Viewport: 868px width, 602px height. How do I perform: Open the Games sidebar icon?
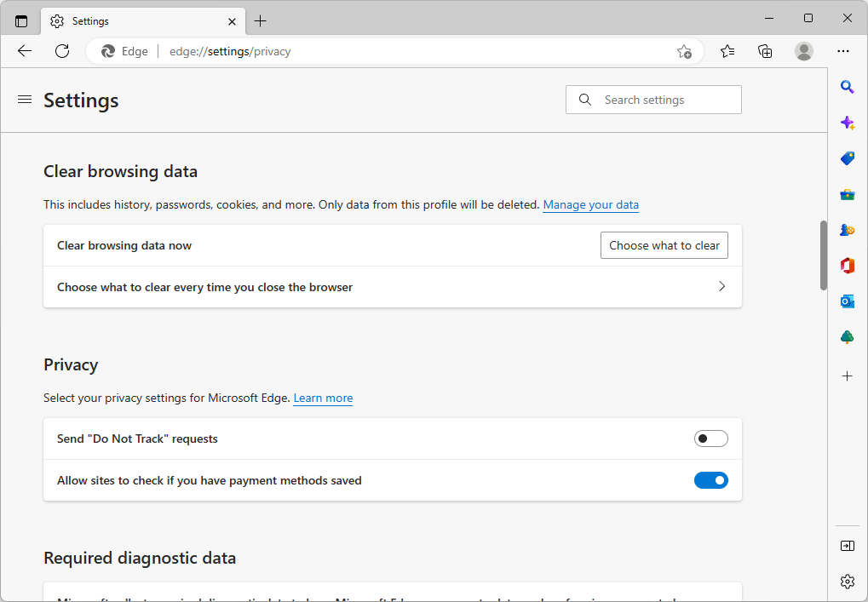847,230
